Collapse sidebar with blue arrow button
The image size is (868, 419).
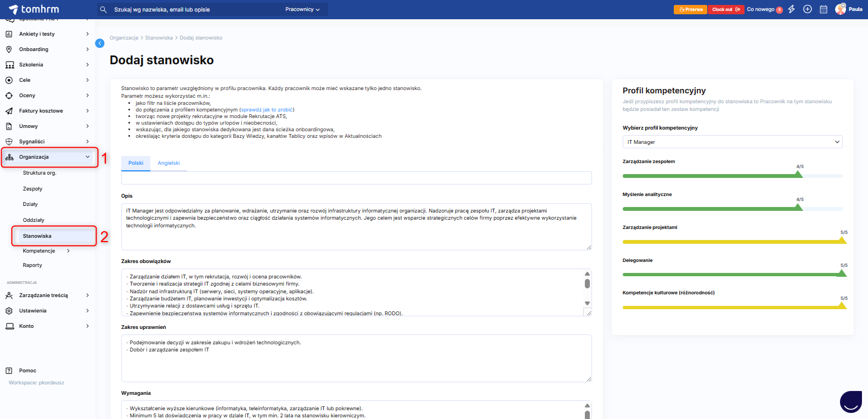point(100,43)
